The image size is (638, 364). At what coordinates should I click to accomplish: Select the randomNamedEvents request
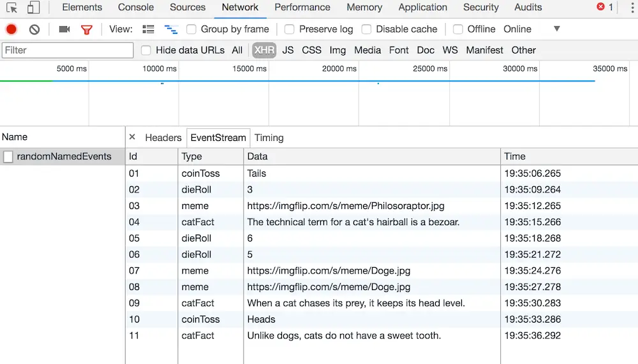pyautogui.click(x=64, y=157)
